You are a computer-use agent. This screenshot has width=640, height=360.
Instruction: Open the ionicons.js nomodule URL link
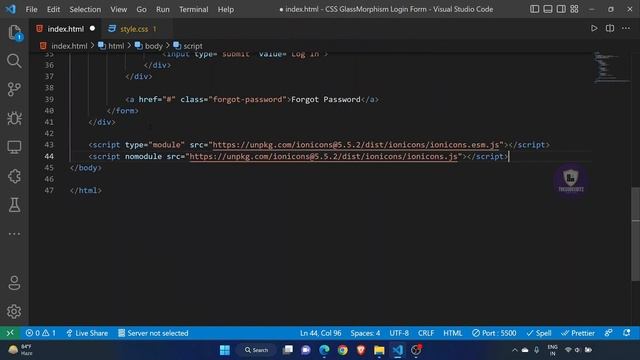tap(324, 156)
